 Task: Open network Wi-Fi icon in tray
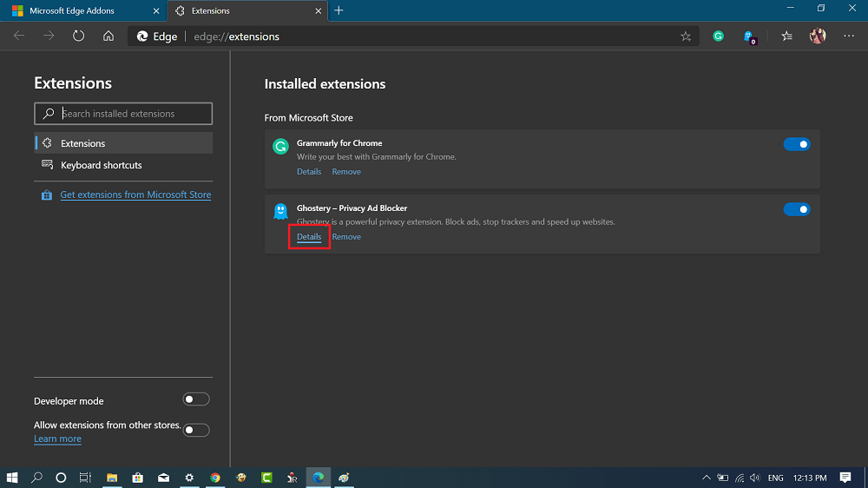click(x=740, y=478)
